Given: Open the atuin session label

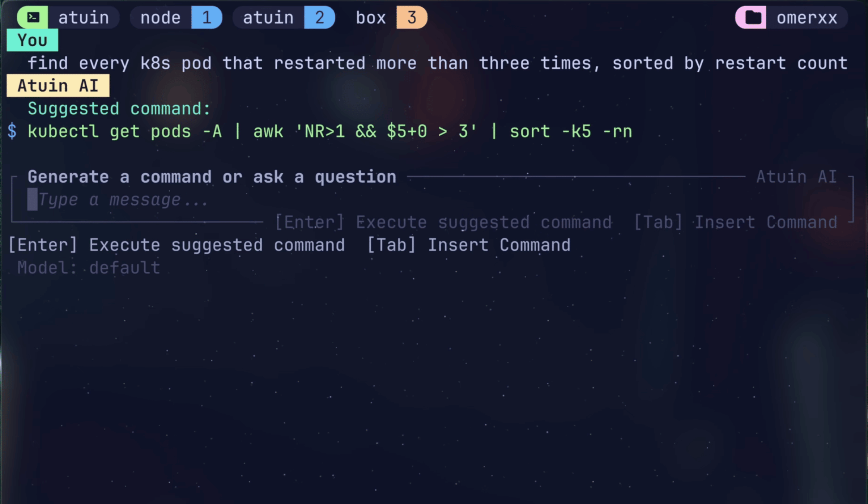Looking at the screenshot, I should [84, 18].
